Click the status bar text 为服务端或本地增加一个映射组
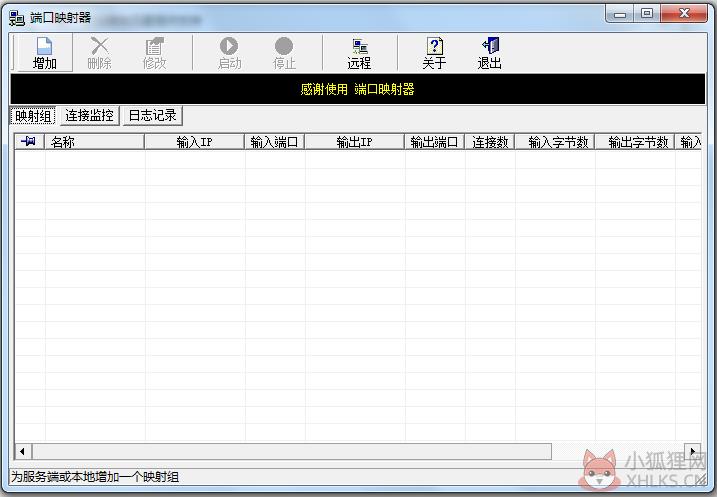 pos(95,477)
